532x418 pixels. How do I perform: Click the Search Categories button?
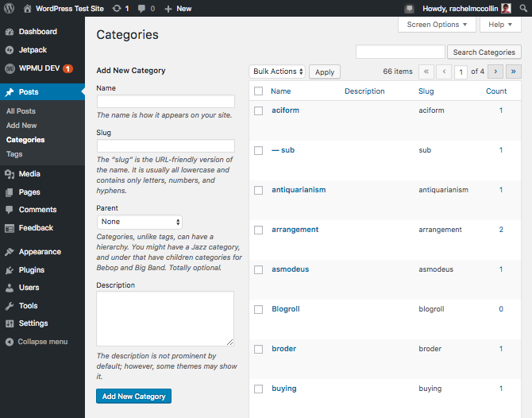(x=484, y=52)
